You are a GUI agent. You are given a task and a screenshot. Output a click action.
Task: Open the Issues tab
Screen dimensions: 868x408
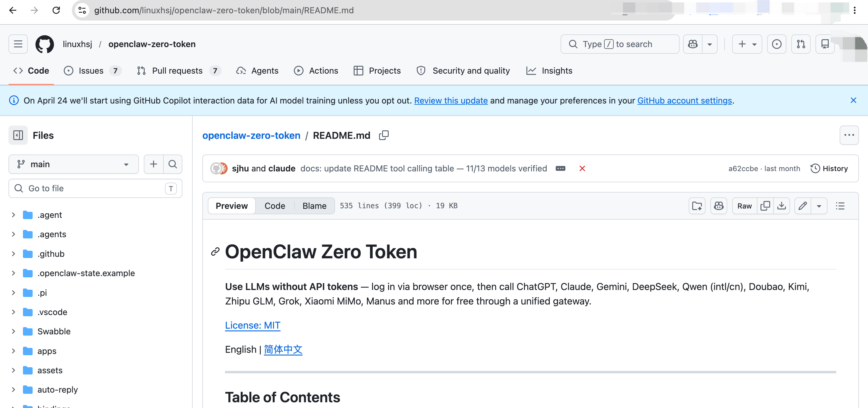point(93,71)
